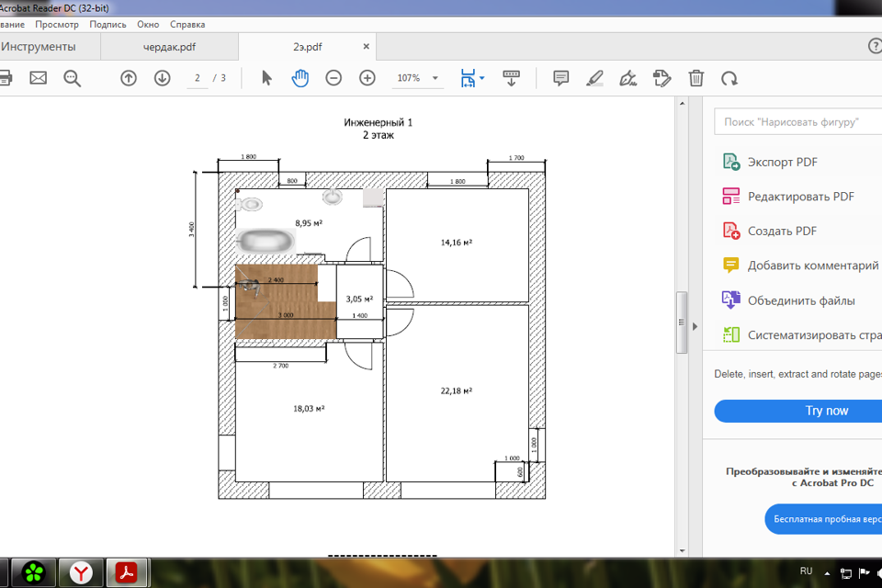Open the Инструменты tab
The height and width of the screenshot is (588, 882).
[39, 47]
